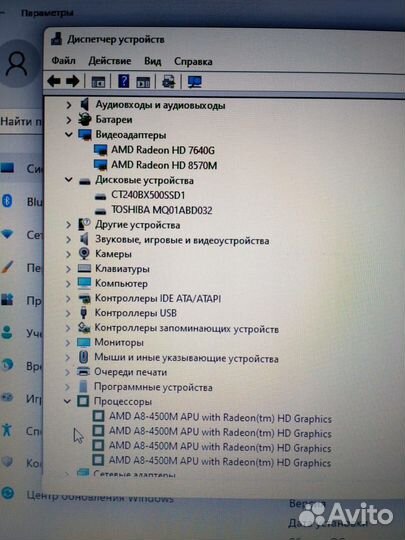Click the scan for hardware changes monitor icon
The image size is (405, 540).
pos(195,82)
